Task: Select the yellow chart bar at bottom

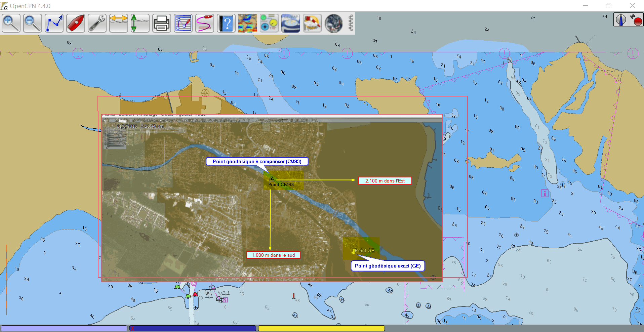Action: pos(321,328)
